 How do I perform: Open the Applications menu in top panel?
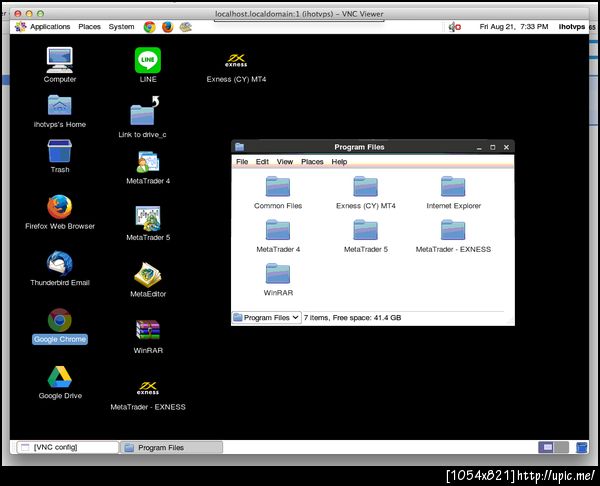[x=42, y=27]
